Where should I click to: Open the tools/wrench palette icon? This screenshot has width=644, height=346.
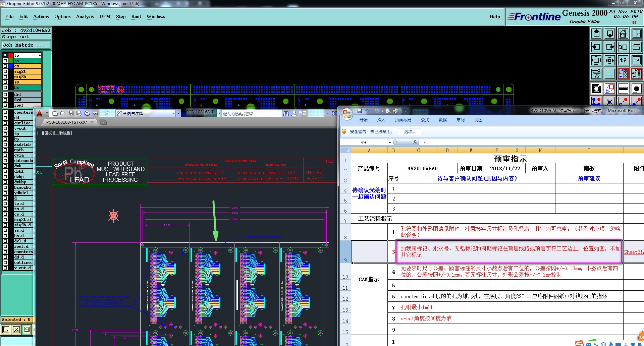[596, 74]
